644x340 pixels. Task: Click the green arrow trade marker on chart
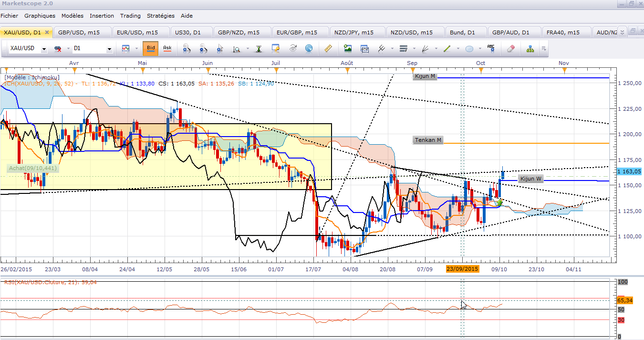499,203
